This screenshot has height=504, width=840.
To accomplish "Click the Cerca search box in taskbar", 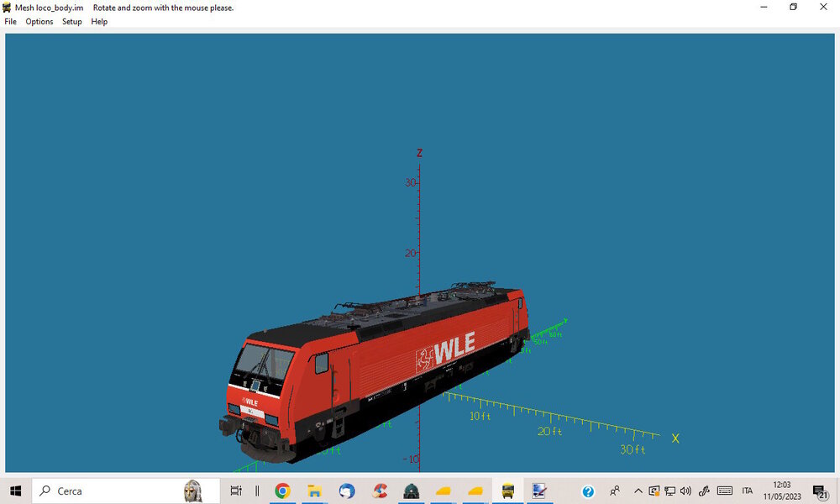I will coord(126,491).
